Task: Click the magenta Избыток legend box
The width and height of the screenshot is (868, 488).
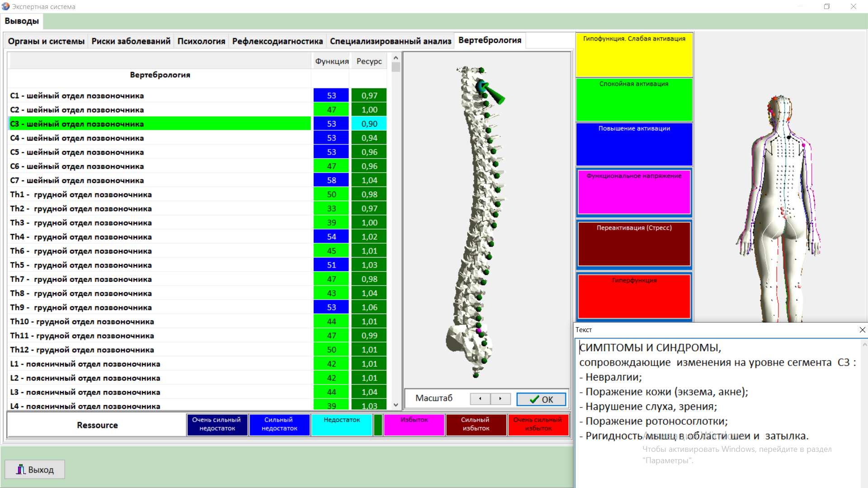Action: 414,424
